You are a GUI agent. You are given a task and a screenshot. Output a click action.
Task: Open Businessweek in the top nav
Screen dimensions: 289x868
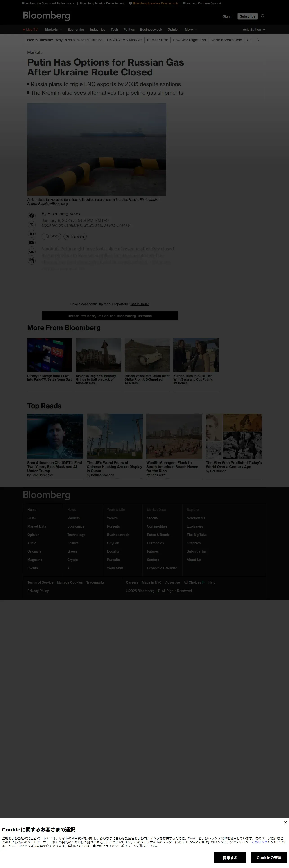click(x=151, y=29)
